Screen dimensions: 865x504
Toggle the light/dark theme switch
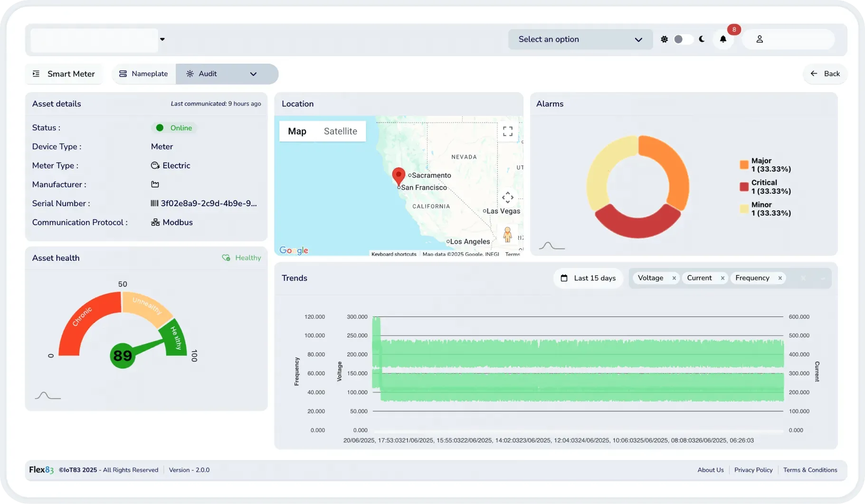[683, 39]
